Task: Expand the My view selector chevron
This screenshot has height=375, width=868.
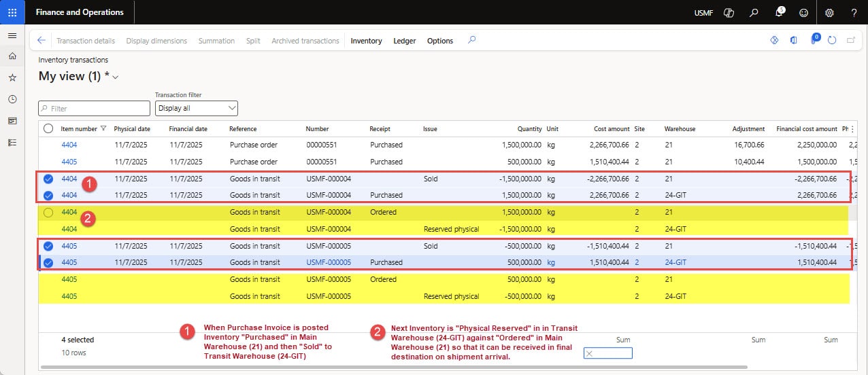Action: click(x=116, y=77)
